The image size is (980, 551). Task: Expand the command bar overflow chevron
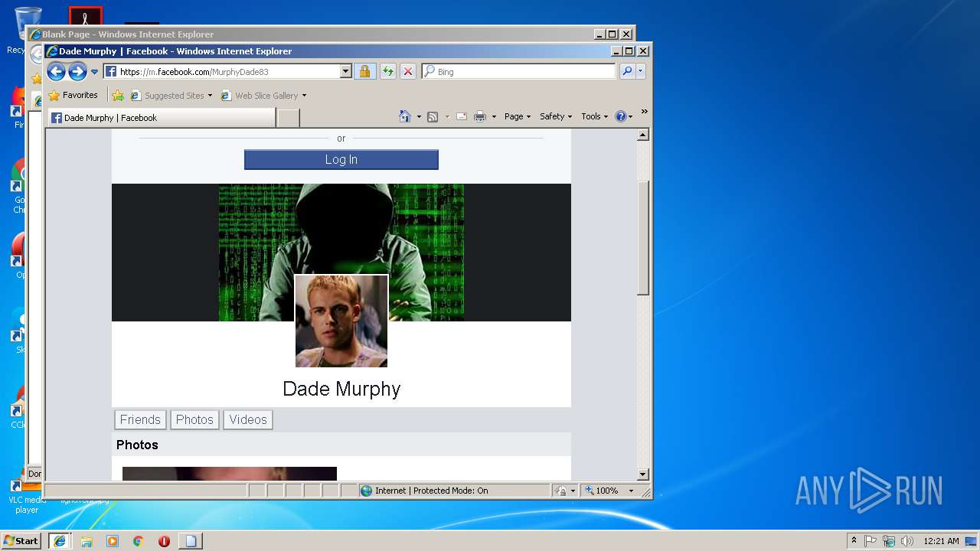[645, 112]
